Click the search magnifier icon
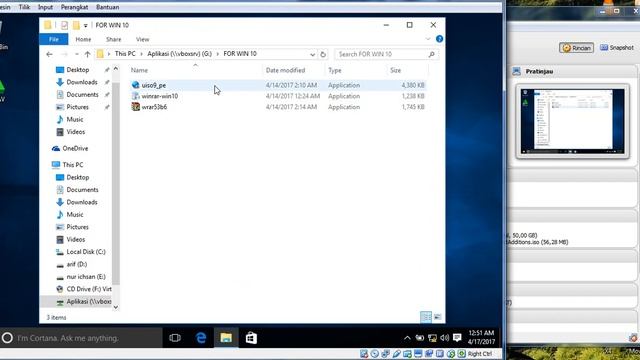Image resolution: width=640 pixels, height=360 pixels. tap(431, 54)
